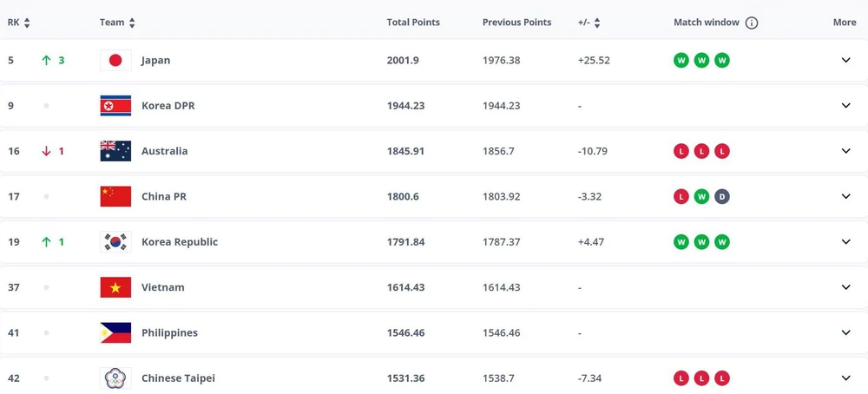Click the Philippines flag icon
Viewport: 868px width, 394px height.
115,332
